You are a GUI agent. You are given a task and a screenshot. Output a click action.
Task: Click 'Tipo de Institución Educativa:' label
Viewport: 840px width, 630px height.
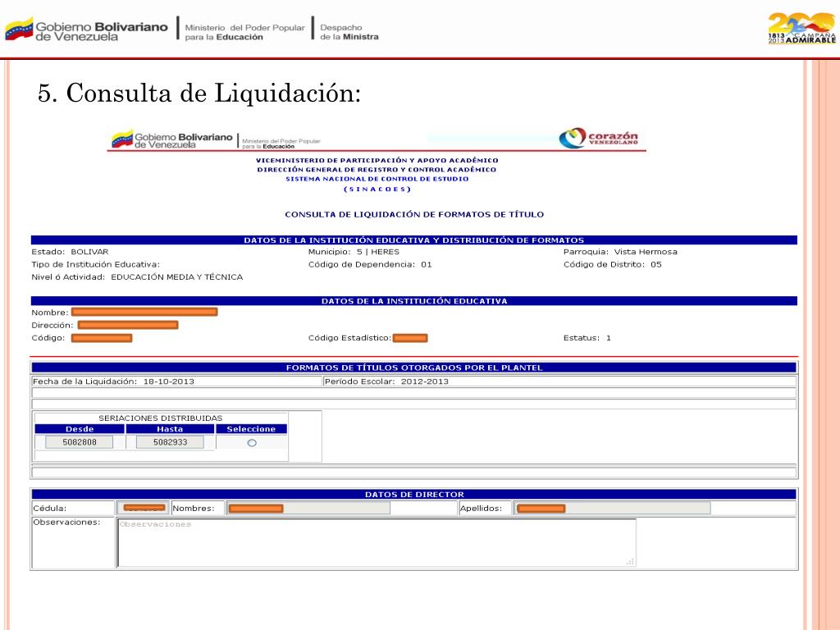pos(95,265)
